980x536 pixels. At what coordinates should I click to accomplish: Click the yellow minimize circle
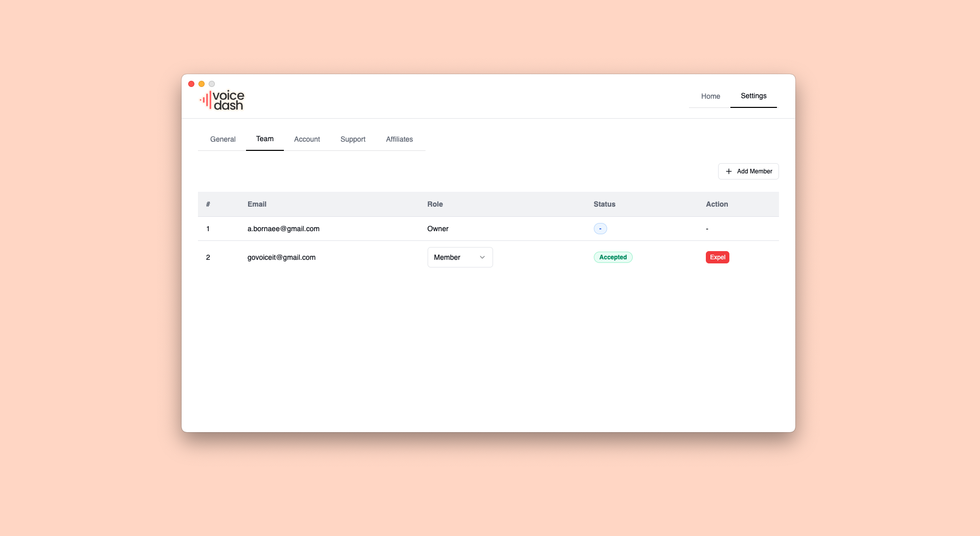tap(202, 84)
